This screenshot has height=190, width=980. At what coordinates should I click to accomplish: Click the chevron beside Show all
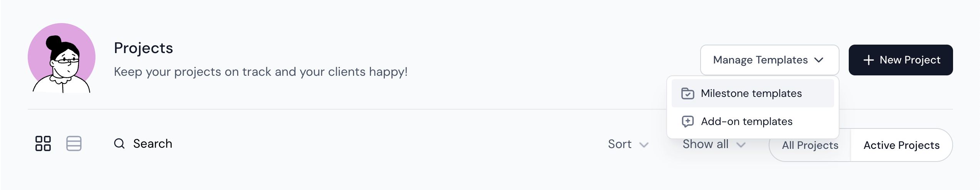coord(741,145)
